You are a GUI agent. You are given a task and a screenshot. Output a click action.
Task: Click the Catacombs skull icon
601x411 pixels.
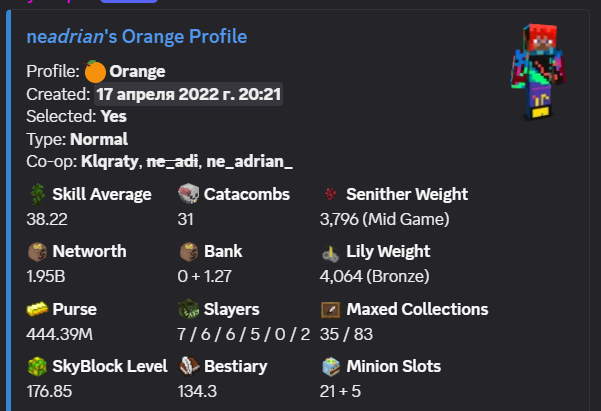pos(189,194)
